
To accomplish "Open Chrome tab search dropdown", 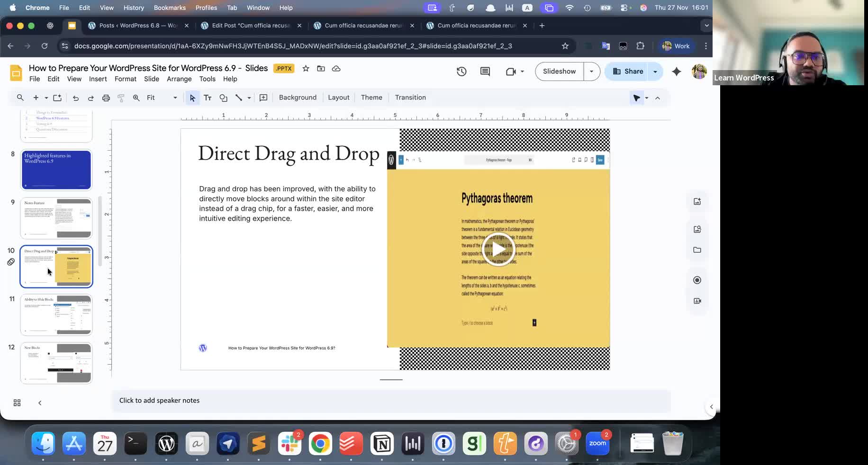I will tap(706, 26).
